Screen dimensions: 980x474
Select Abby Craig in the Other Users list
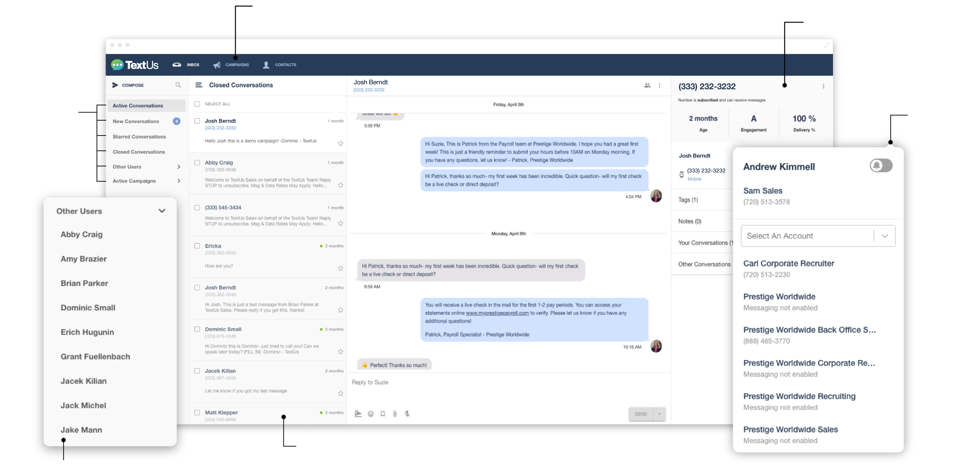82,235
